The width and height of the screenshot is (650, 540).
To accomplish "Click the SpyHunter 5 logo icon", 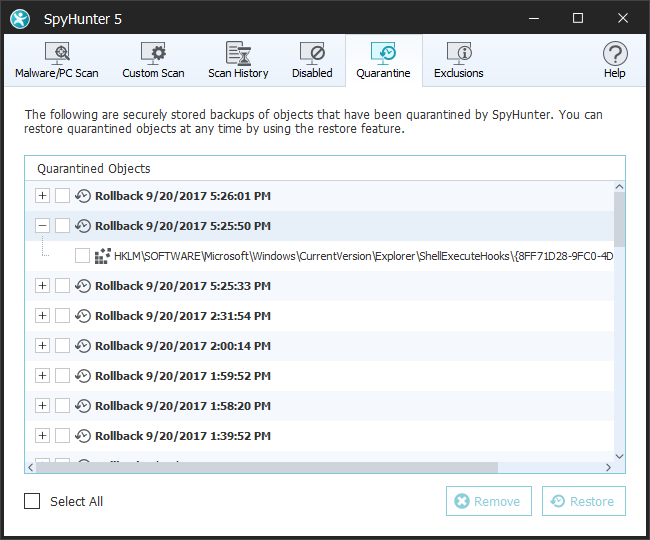I will click(22, 17).
